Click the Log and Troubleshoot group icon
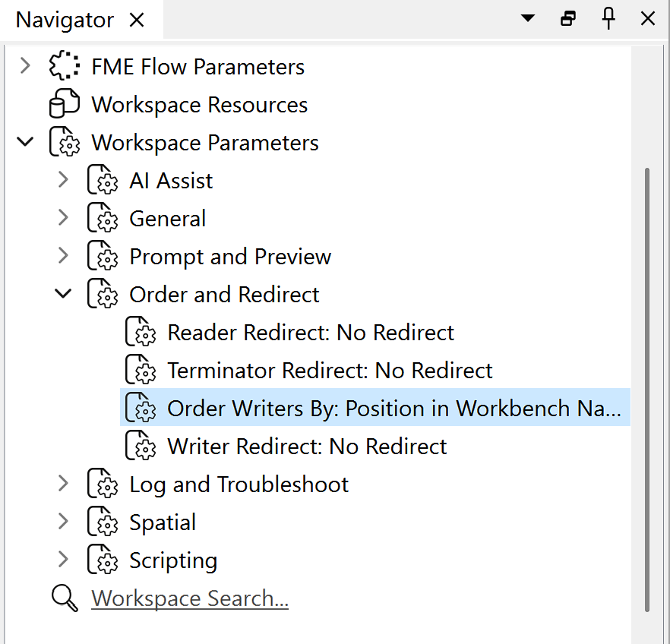The image size is (670, 644). tap(103, 484)
